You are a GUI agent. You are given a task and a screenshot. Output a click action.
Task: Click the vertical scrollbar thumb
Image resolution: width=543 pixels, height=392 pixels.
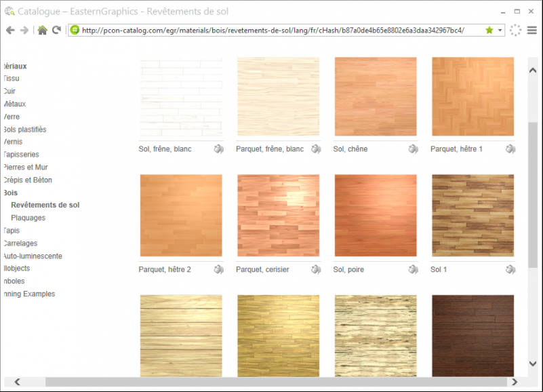533,195
